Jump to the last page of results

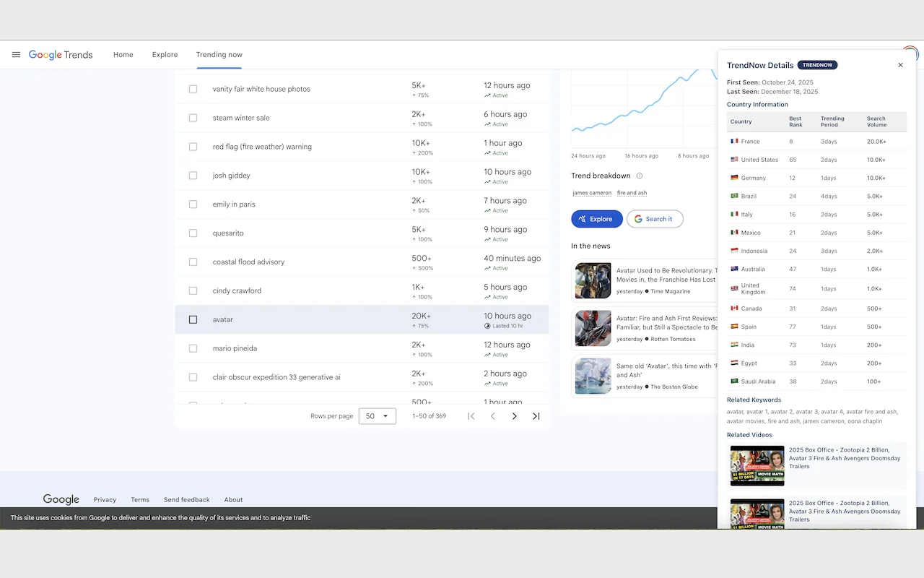[x=536, y=416]
